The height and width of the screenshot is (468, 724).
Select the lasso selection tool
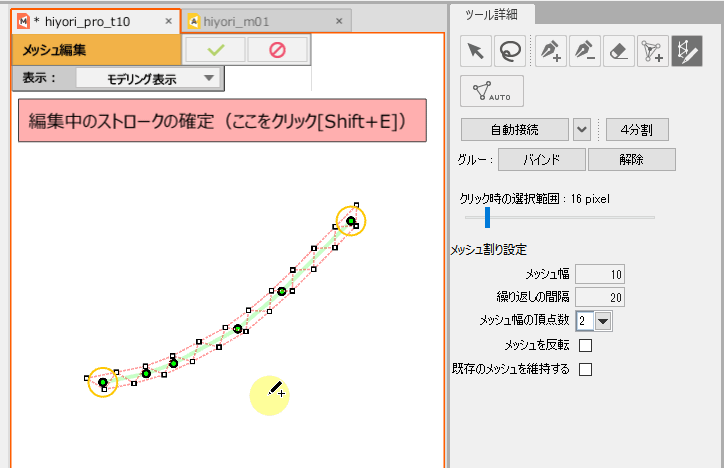point(512,51)
